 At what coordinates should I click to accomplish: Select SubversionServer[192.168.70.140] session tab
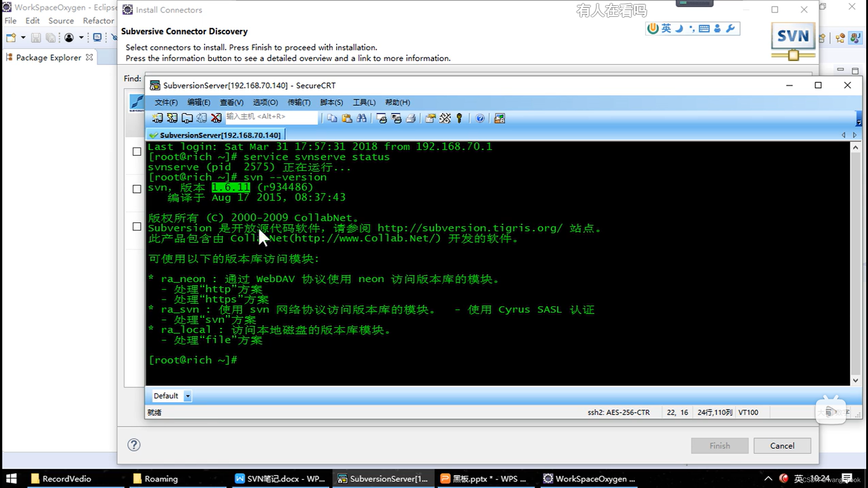pyautogui.click(x=215, y=135)
